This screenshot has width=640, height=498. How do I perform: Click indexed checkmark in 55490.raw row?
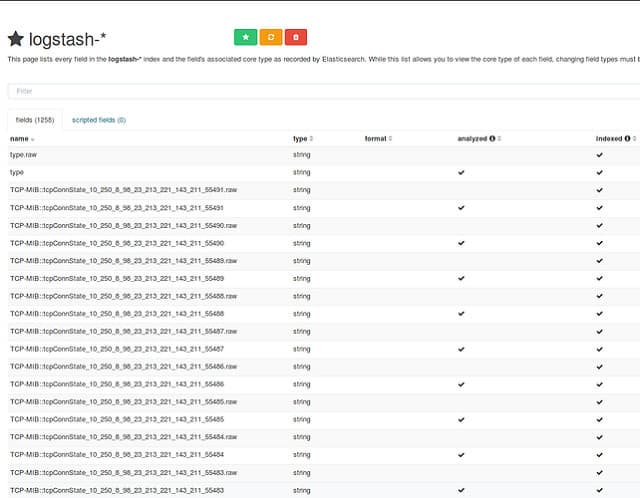(600, 225)
